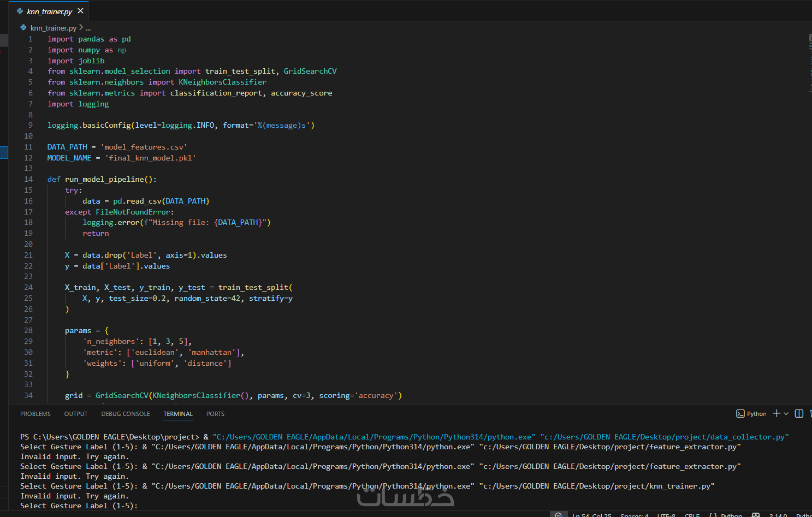812x517 pixels.
Task: Click line number 1 in the gutter
Action: [x=31, y=39]
